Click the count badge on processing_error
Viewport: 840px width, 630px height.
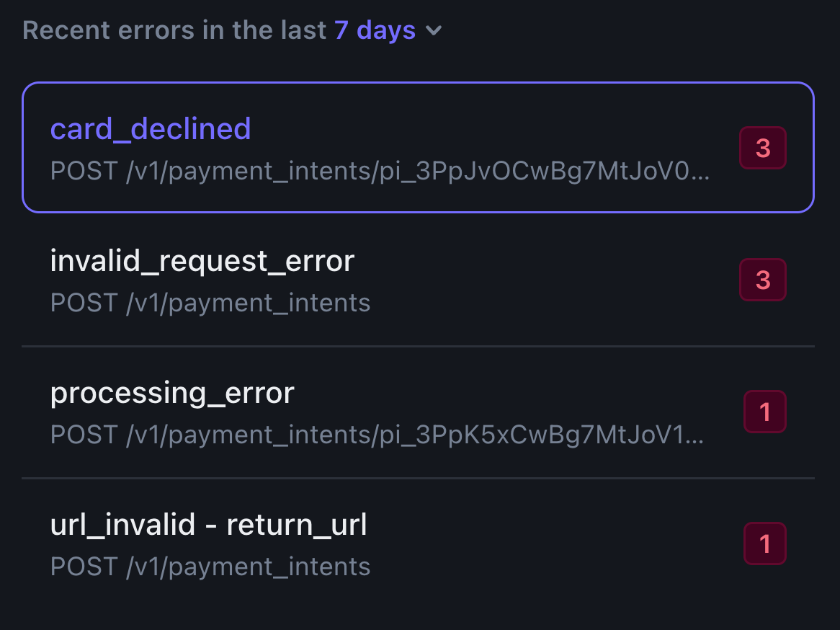point(764,412)
